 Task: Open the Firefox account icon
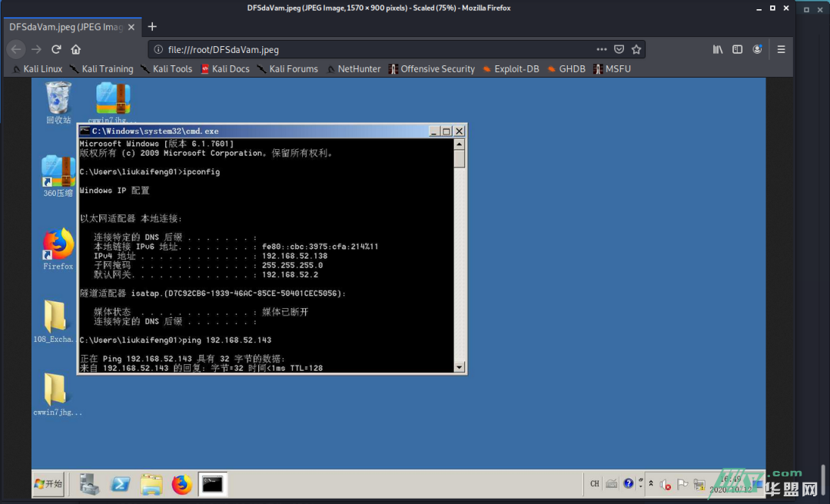click(757, 49)
